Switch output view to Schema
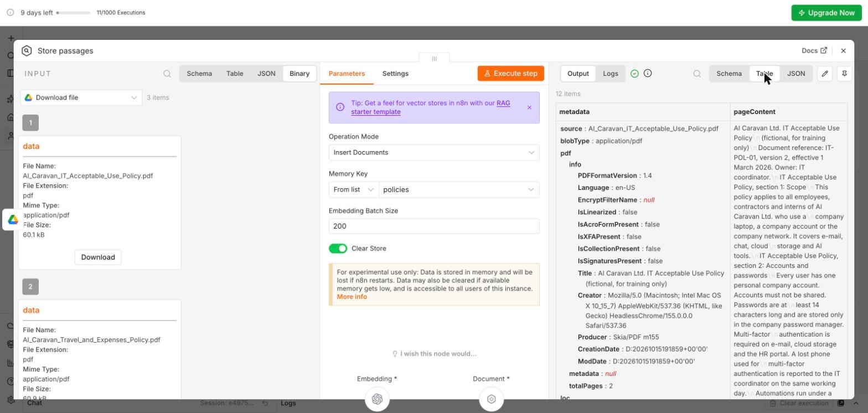Viewport: 868px width, 413px height. point(729,74)
